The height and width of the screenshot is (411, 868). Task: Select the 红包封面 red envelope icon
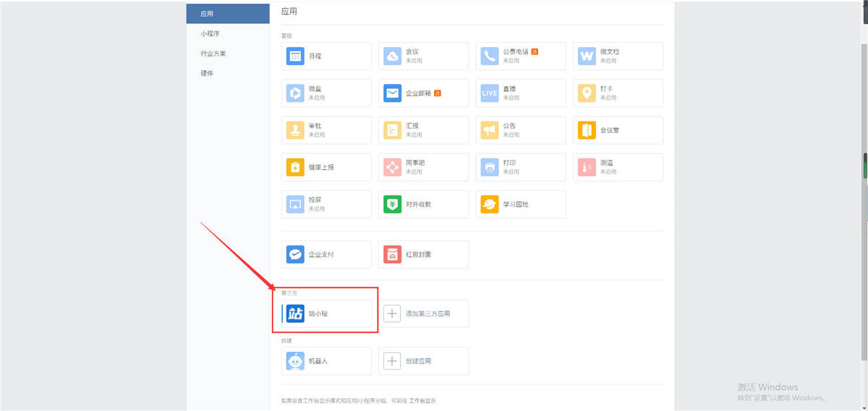click(x=392, y=255)
